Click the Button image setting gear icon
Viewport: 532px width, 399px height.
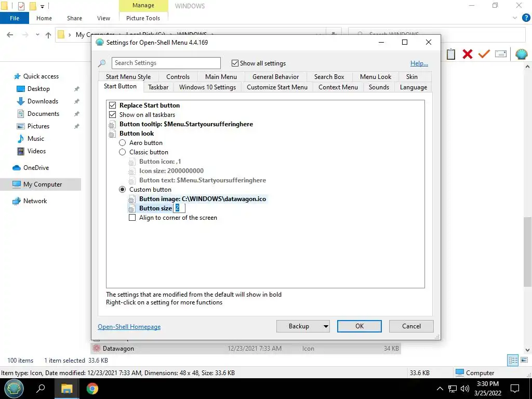[x=131, y=199]
